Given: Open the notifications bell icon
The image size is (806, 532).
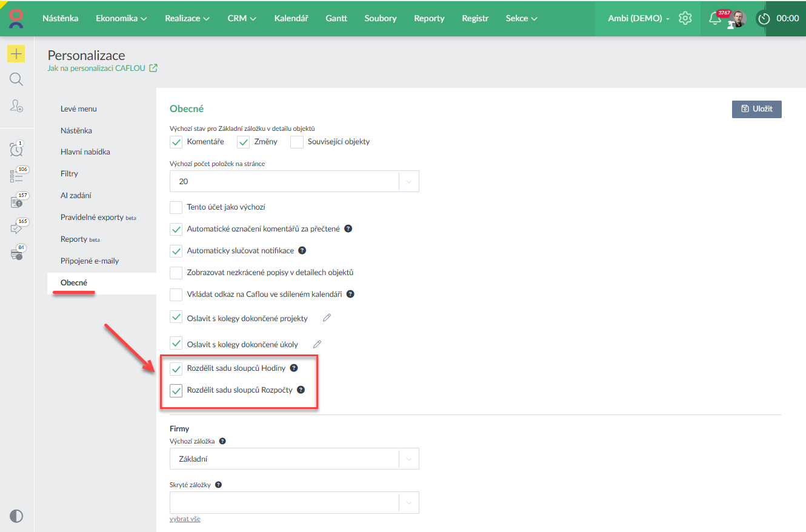Looking at the screenshot, I should (715, 18).
